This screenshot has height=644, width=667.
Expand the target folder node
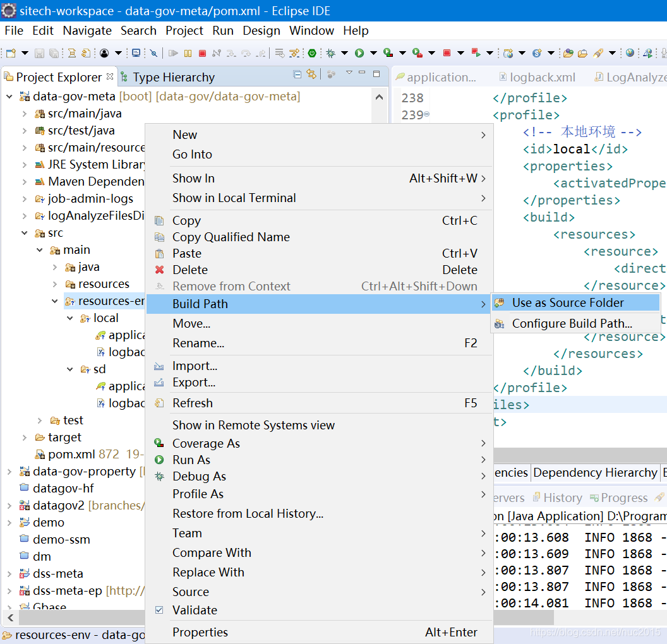pos(25,438)
